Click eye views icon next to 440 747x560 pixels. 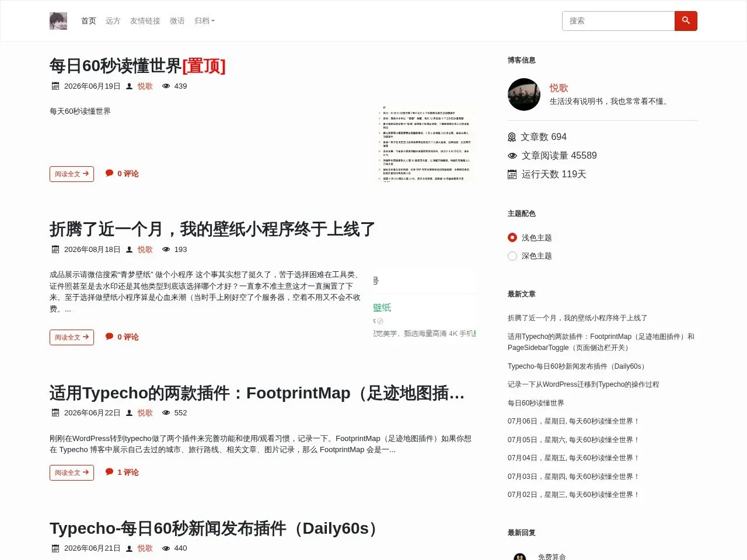[x=166, y=548]
